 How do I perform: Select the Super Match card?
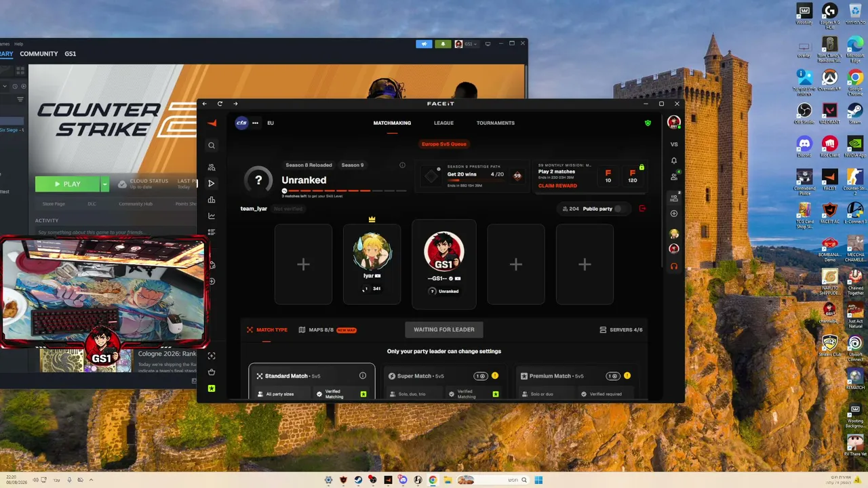pyautogui.click(x=443, y=383)
